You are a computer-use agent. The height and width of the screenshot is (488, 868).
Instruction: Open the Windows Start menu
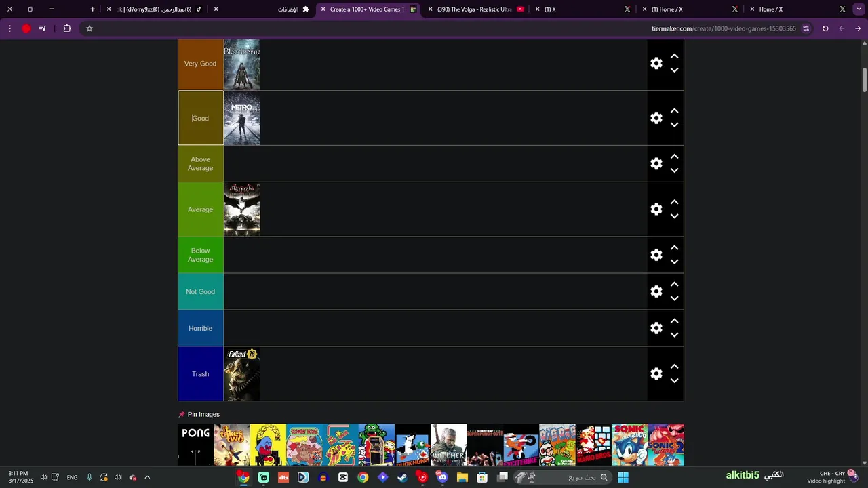point(623,477)
